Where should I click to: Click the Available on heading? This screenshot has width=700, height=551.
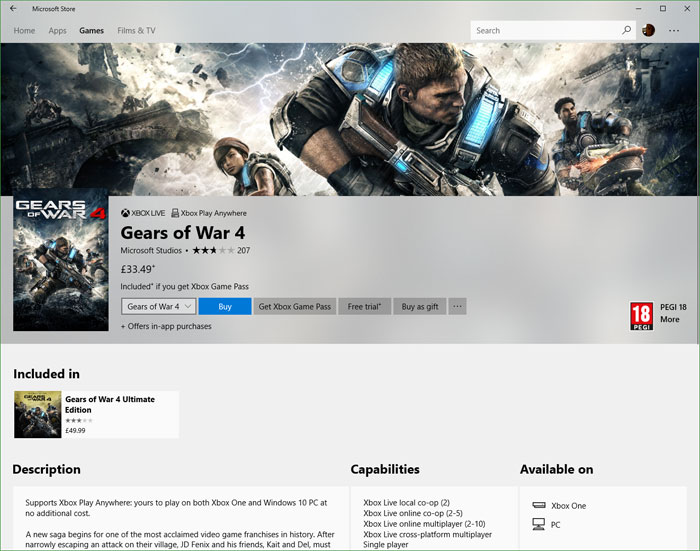(x=556, y=469)
